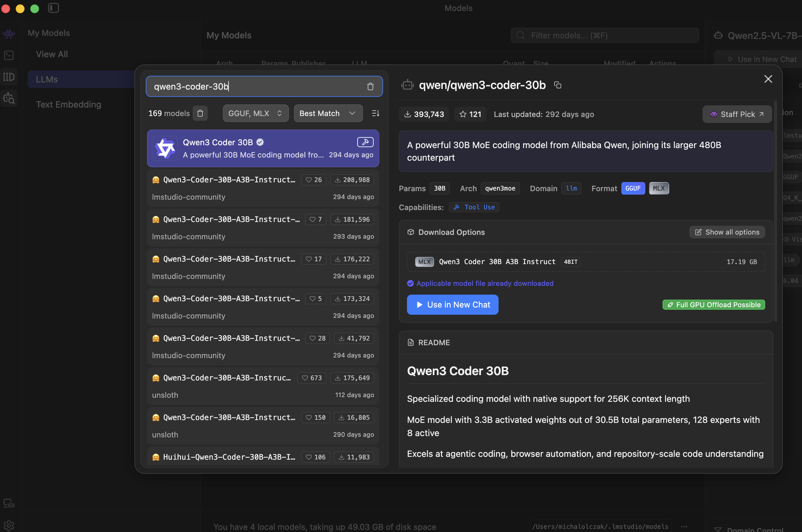The width and height of the screenshot is (802, 532).
Task: Open the Best Match sort dropdown
Action: tap(328, 113)
